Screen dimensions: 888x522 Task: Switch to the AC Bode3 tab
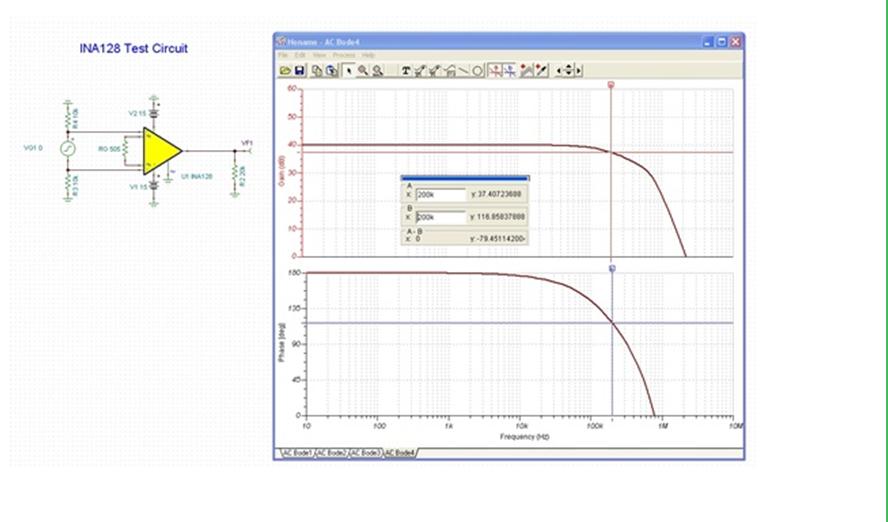click(x=366, y=453)
